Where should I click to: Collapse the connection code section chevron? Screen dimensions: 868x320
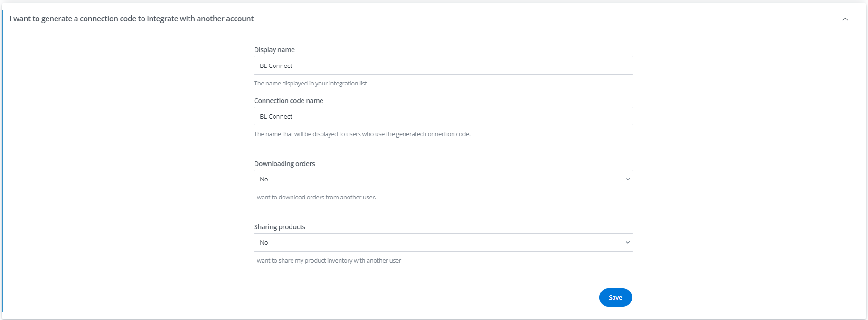[845, 19]
